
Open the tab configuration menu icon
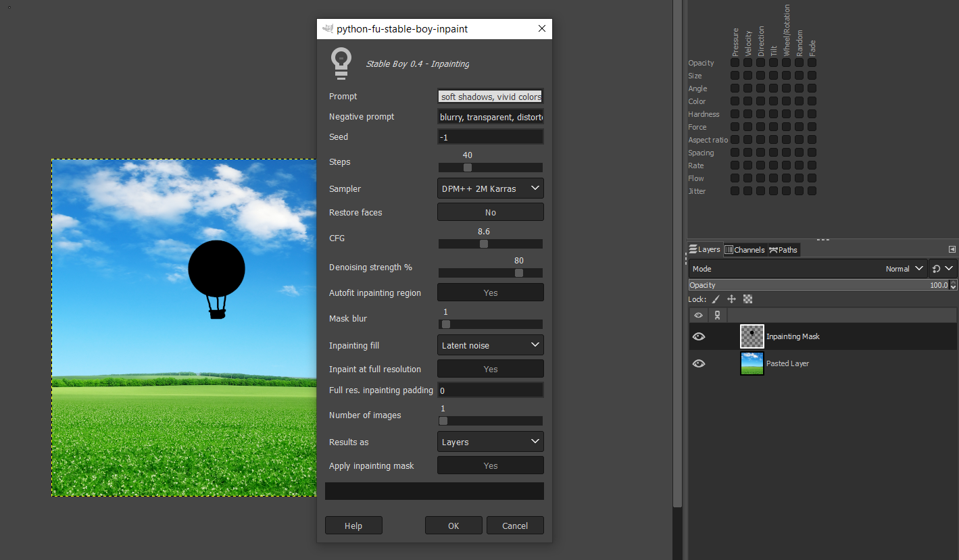953,249
